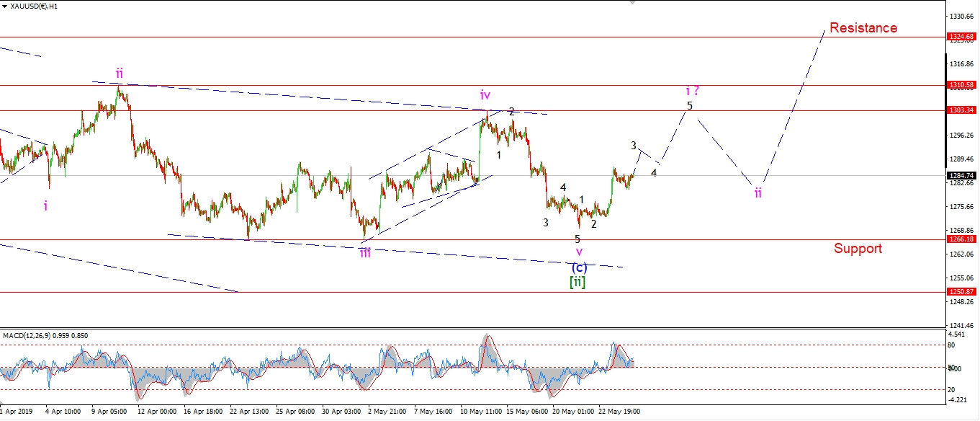
Task: Select the blue (c) wave label
Action: (x=579, y=267)
